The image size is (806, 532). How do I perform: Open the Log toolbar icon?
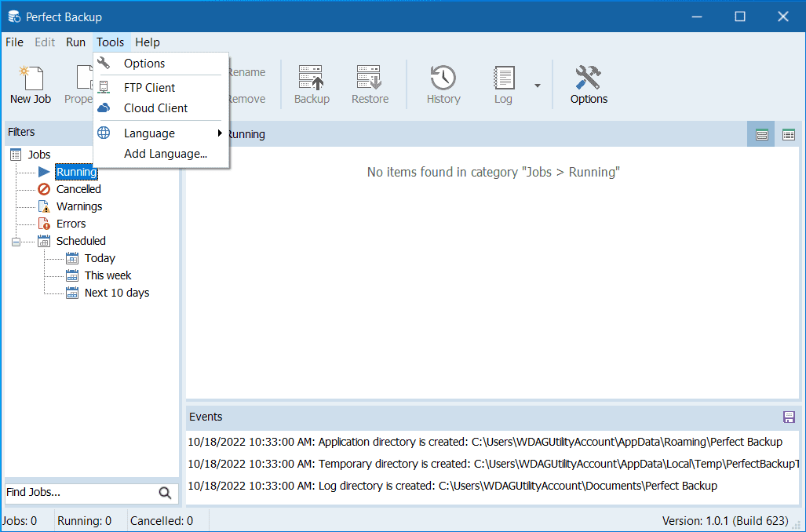tap(503, 85)
